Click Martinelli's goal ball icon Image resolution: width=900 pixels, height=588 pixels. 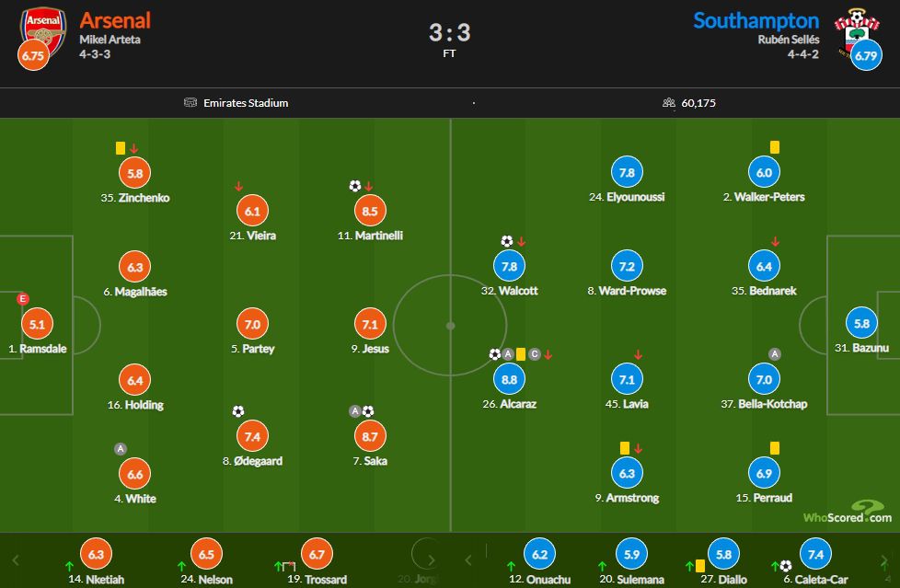coord(354,186)
